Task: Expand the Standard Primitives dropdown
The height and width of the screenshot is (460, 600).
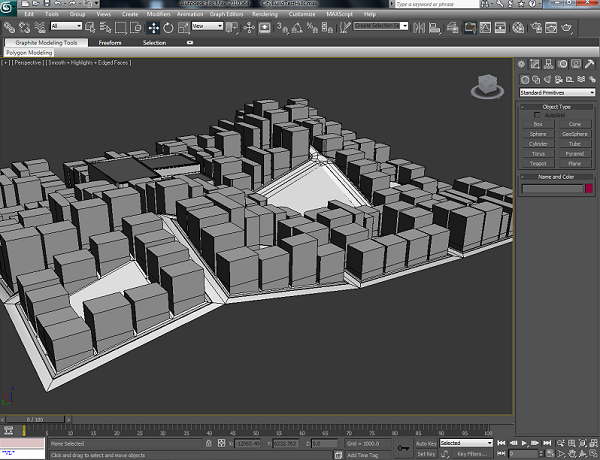Action: (557, 92)
